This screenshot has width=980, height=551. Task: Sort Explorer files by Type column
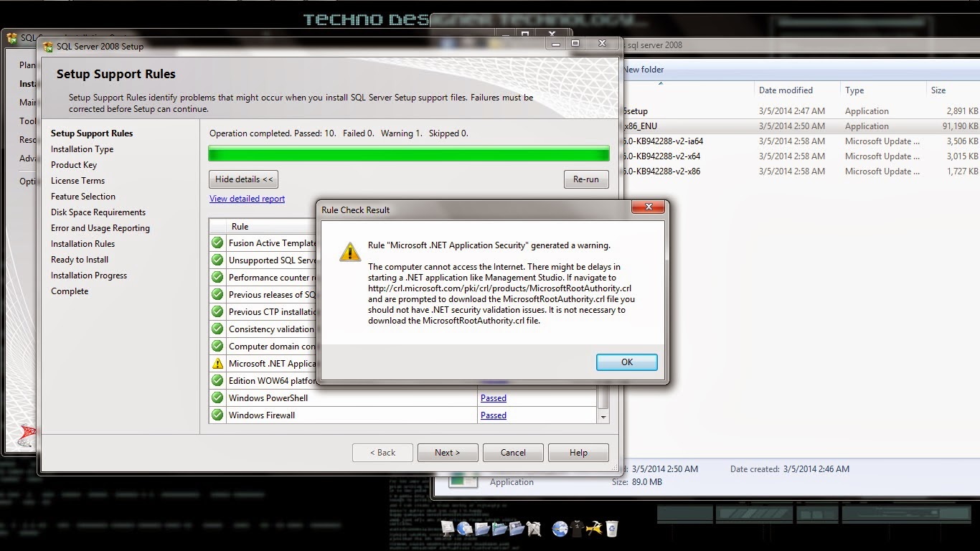(883, 90)
